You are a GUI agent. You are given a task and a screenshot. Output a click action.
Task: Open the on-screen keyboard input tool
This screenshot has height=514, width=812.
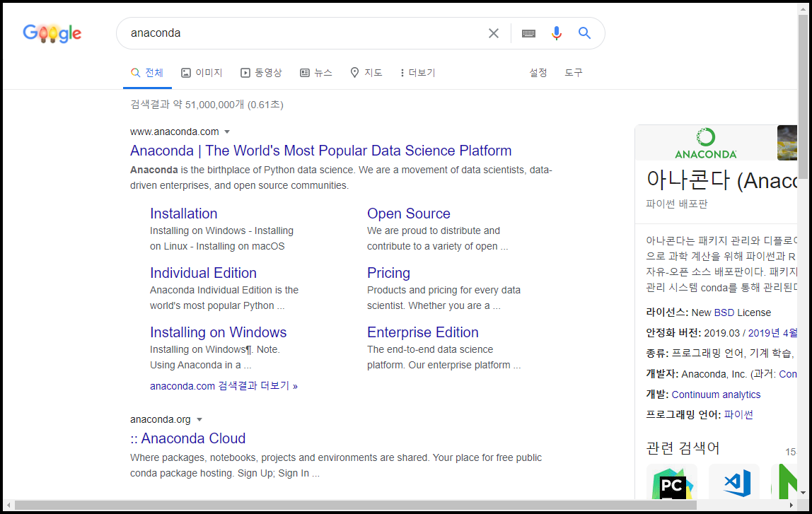[528, 34]
